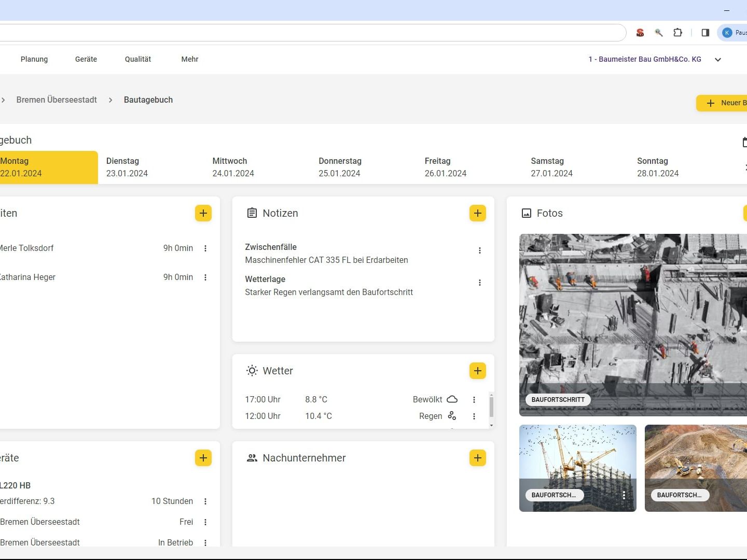Click the note text 'Starker Regen verlangsamt den Baufortschritt'
747x560 pixels.
coord(329,292)
